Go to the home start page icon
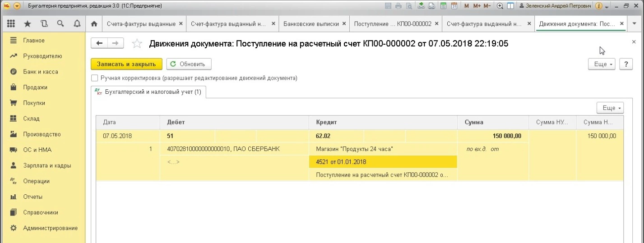This screenshot has width=644, height=243. pos(94,23)
